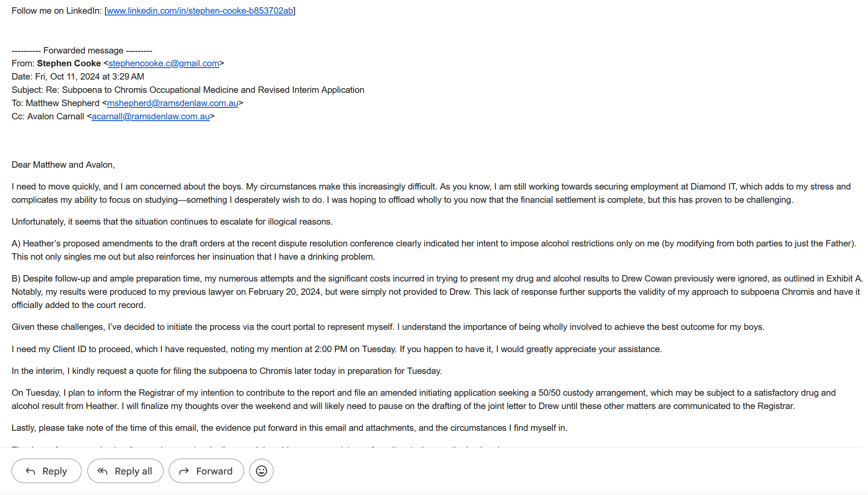Click the stephencooke.c@gmail.com email address
The height and width of the screenshot is (495, 868).
[x=164, y=63]
